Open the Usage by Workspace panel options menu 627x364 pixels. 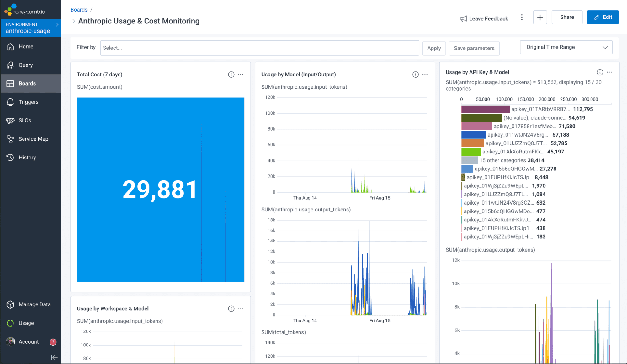241,309
